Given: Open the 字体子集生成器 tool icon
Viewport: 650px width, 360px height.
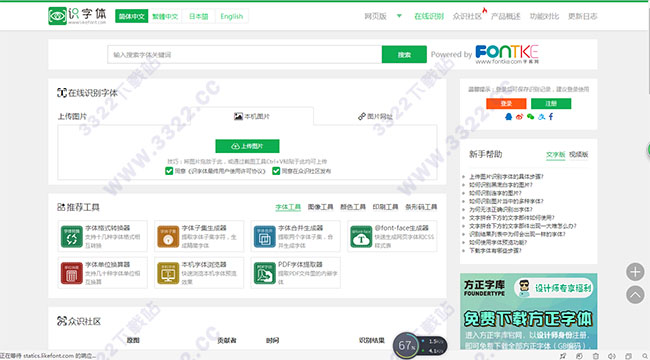Looking at the screenshot, I should click(x=168, y=237).
